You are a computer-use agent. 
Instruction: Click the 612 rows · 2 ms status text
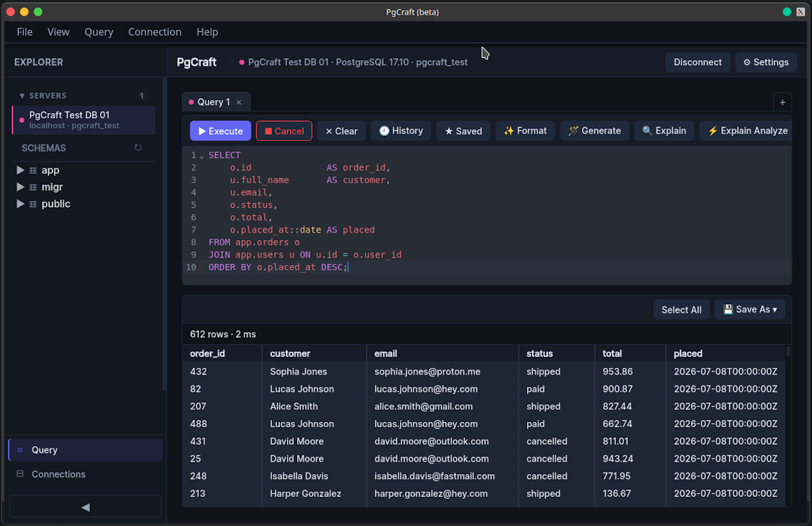point(223,334)
